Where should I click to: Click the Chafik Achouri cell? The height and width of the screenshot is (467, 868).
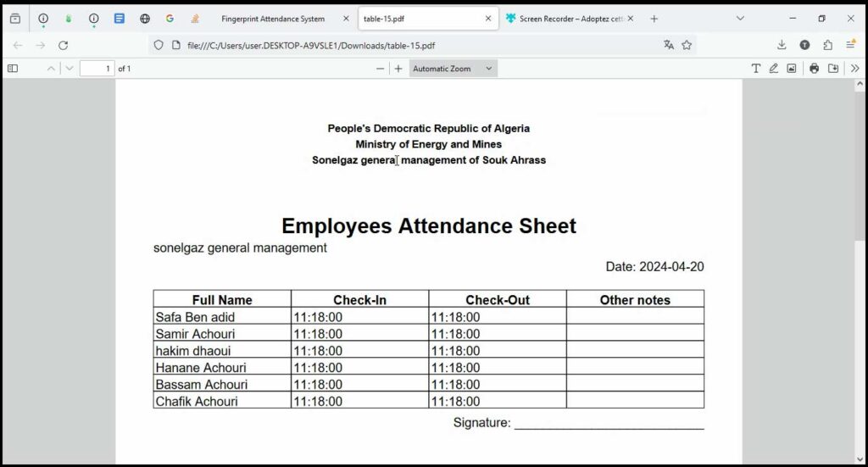click(x=222, y=401)
